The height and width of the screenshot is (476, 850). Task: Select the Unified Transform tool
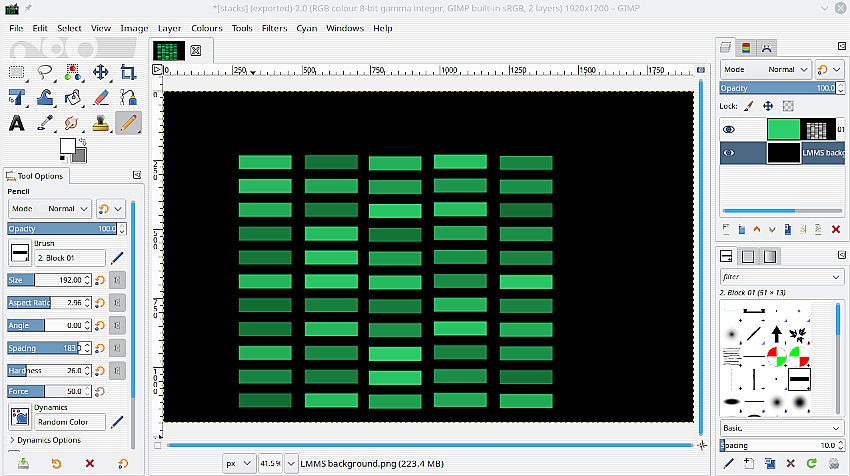(x=17, y=98)
